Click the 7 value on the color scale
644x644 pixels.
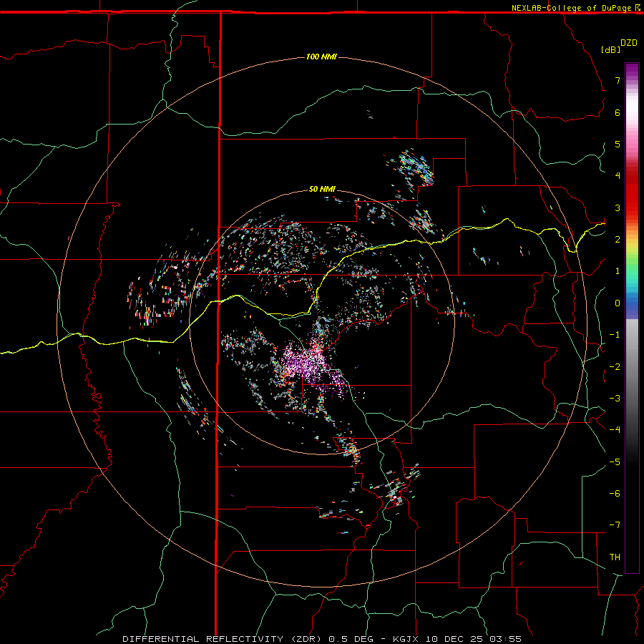pyautogui.click(x=618, y=80)
